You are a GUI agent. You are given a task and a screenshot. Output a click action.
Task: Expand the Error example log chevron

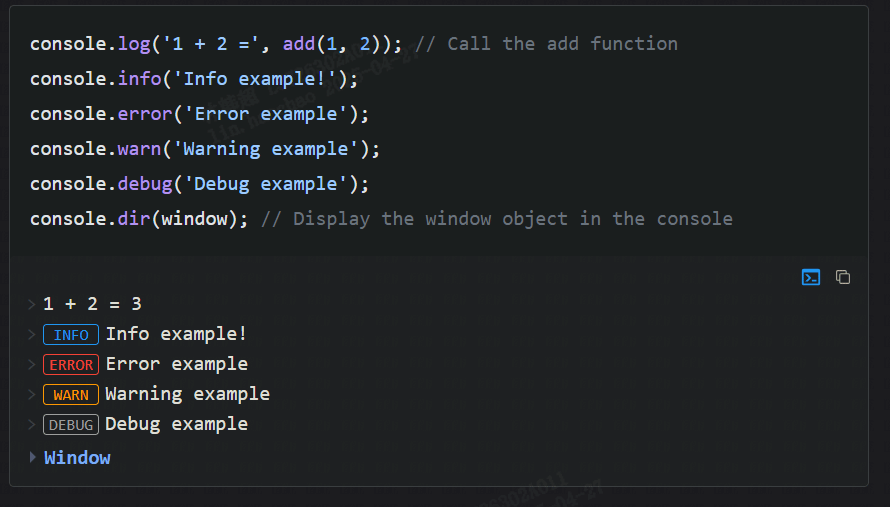point(33,364)
